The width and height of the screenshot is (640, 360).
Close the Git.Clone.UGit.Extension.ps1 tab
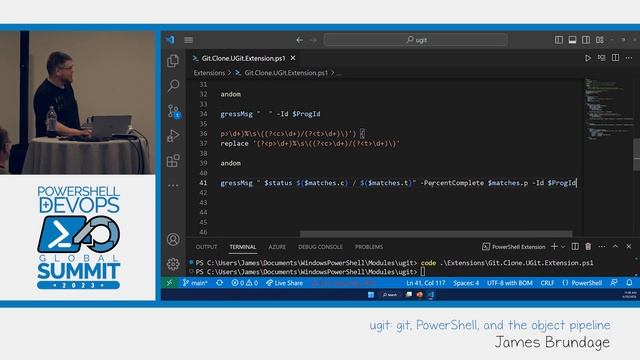tap(293, 58)
